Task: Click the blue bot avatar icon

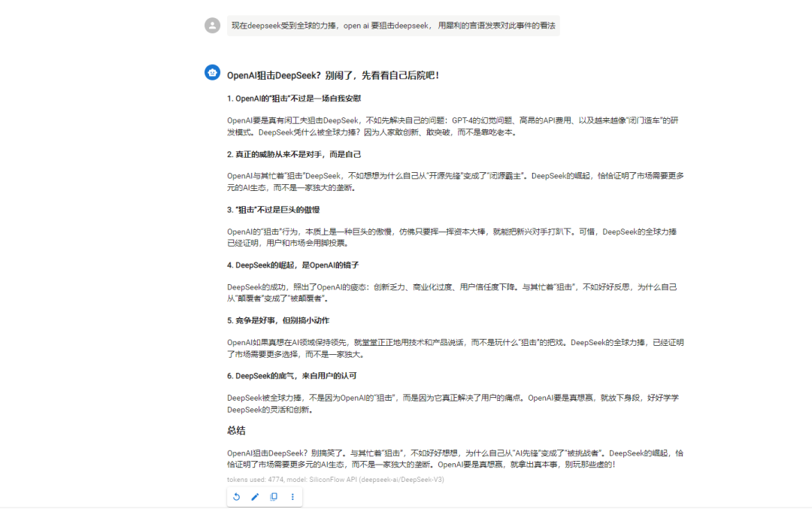Action: (212, 72)
